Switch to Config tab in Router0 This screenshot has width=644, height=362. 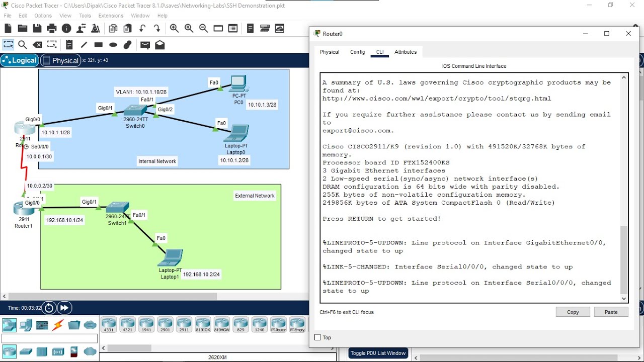click(x=357, y=52)
